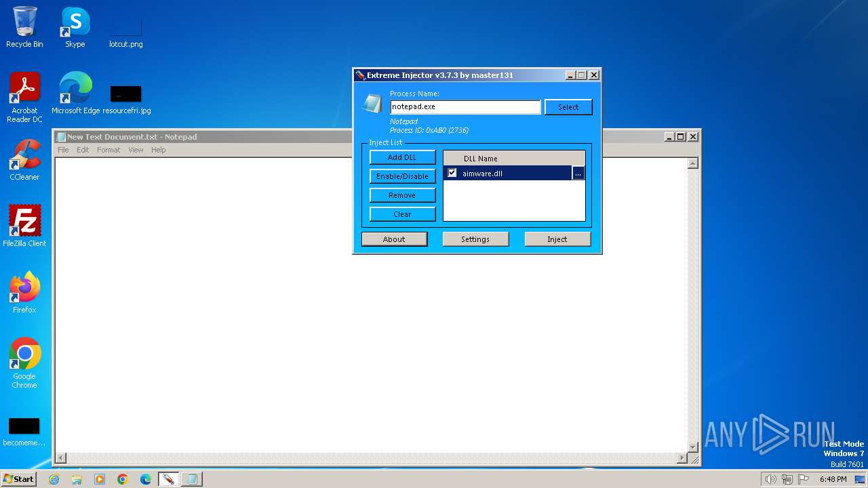Screen dimensions: 868x488
Task: Minimize the Extreme Injector window
Action: pos(570,75)
